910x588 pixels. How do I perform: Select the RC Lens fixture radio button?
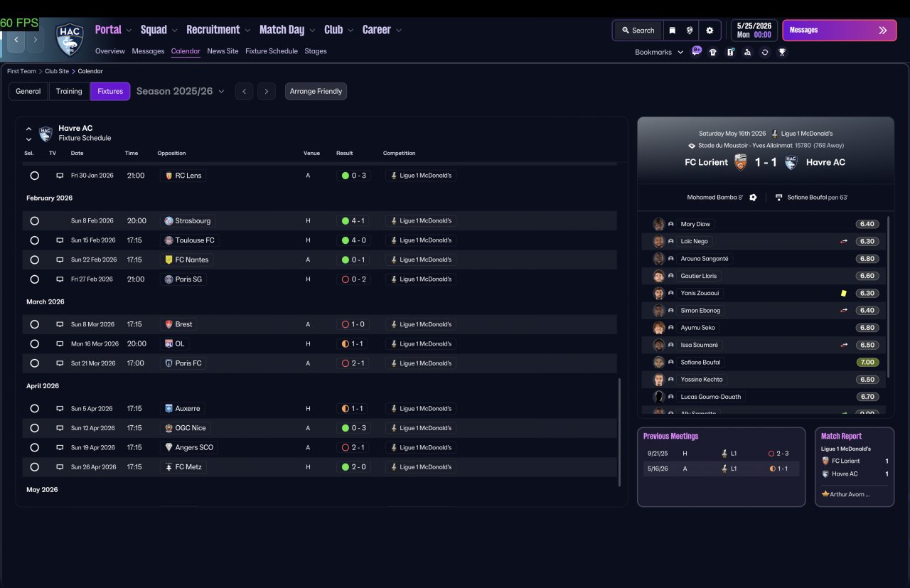pyautogui.click(x=34, y=176)
